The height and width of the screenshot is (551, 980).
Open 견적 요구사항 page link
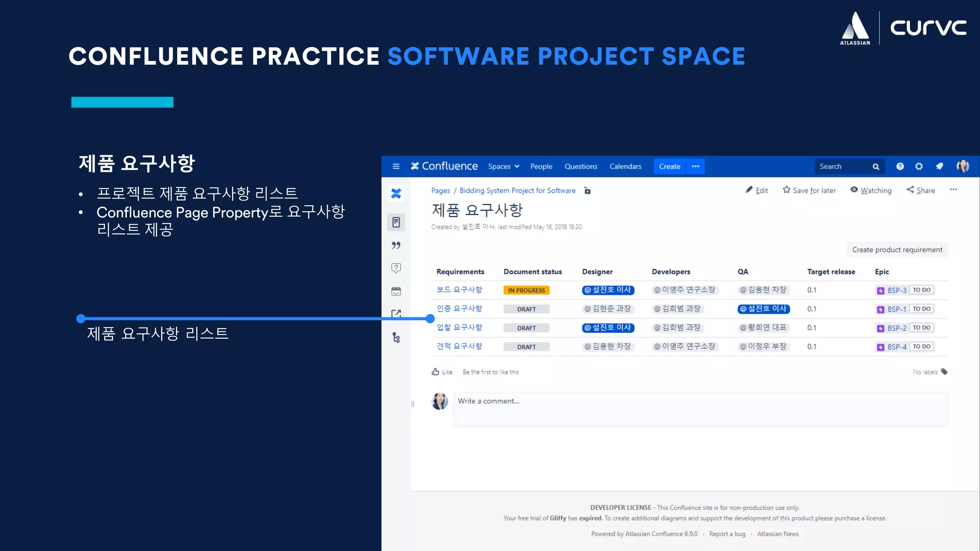[459, 346]
